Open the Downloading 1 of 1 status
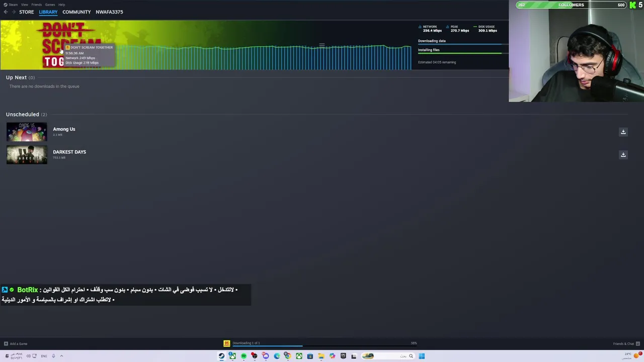This screenshot has height=362, width=644. point(246,343)
